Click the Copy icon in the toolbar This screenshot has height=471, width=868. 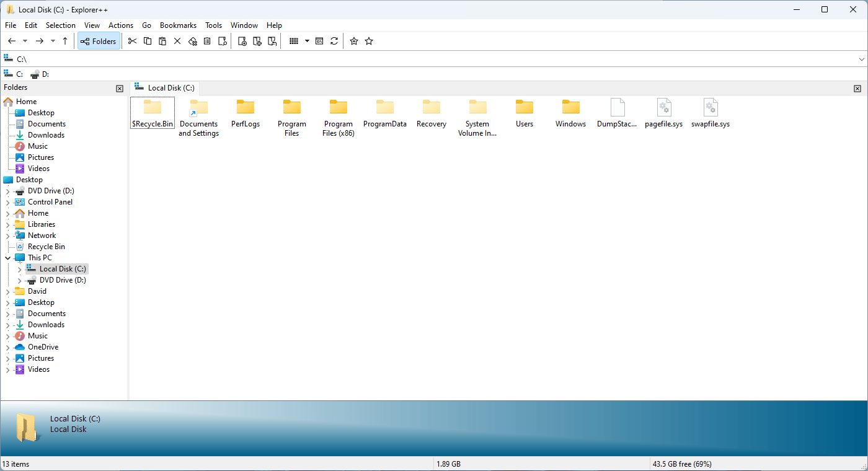147,41
